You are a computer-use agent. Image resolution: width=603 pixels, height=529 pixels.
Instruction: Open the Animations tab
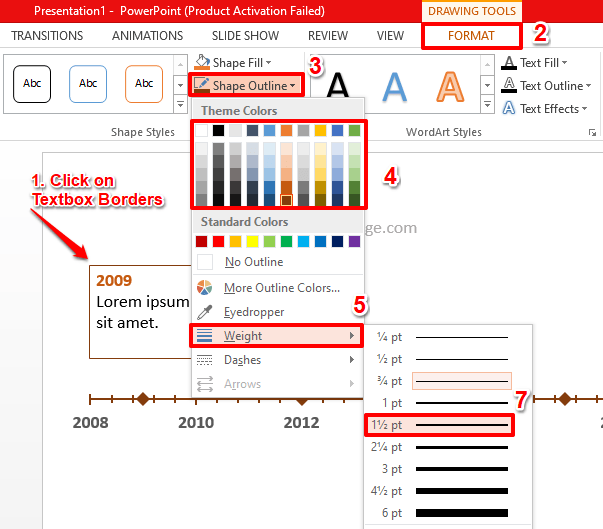pyautogui.click(x=147, y=36)
